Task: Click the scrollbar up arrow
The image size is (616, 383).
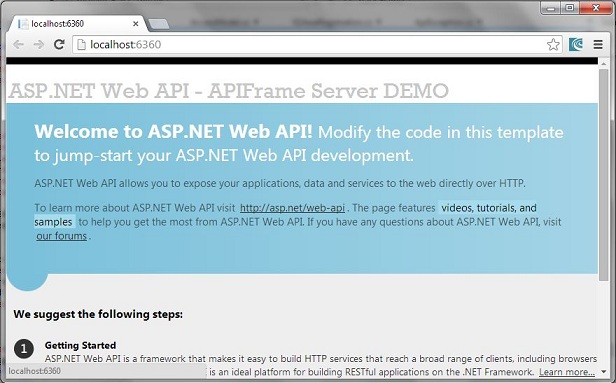Action: click(x=603, y=63)
